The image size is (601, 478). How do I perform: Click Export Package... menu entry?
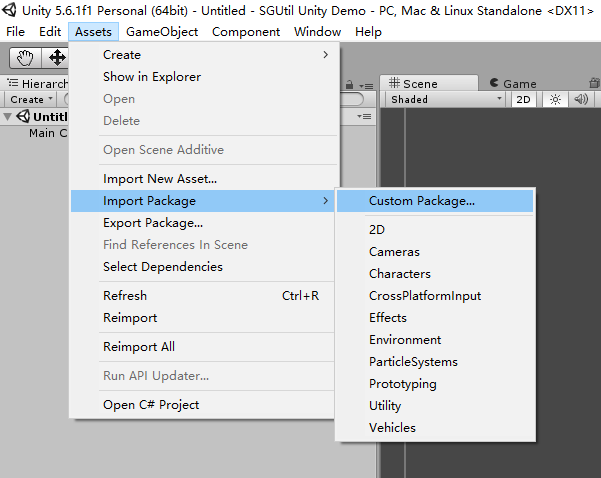[x=153, y=223]
